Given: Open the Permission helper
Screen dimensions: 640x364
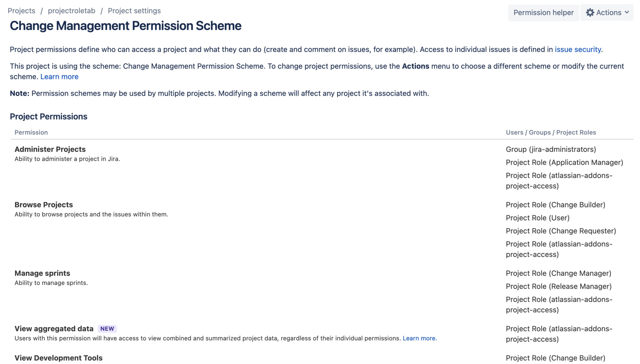Looking at the screenshot, I should click(543, 13).
